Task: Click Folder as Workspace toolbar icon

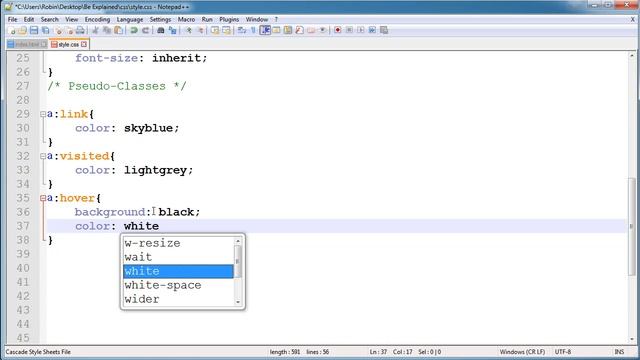Action: [311, 30]
